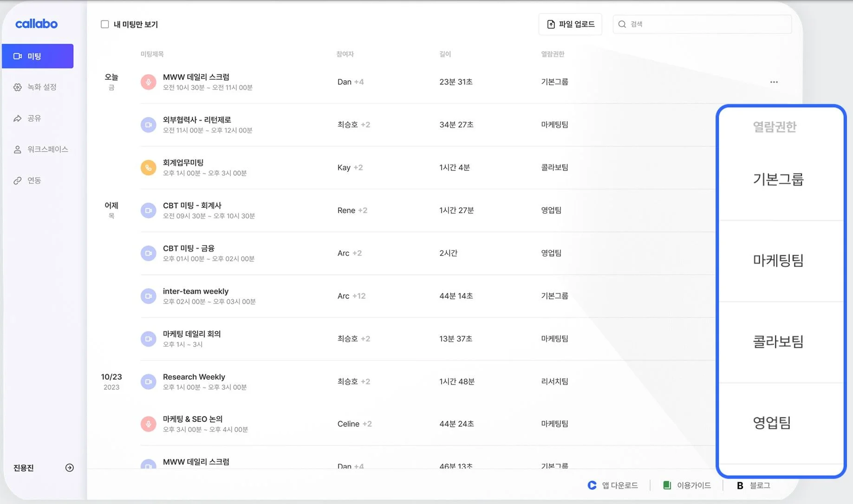
Task: Open the 이용가이드 link
Action: tap(687, 485)
